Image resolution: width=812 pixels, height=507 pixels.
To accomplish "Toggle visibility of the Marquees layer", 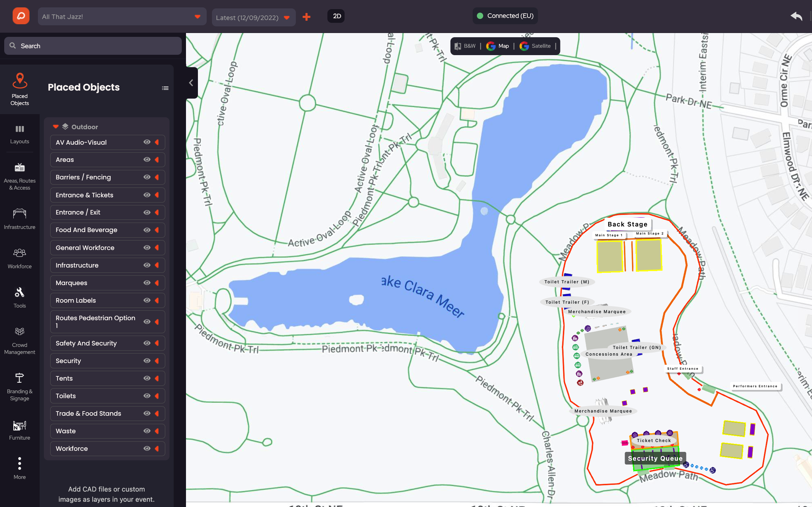I will point(147,283).
